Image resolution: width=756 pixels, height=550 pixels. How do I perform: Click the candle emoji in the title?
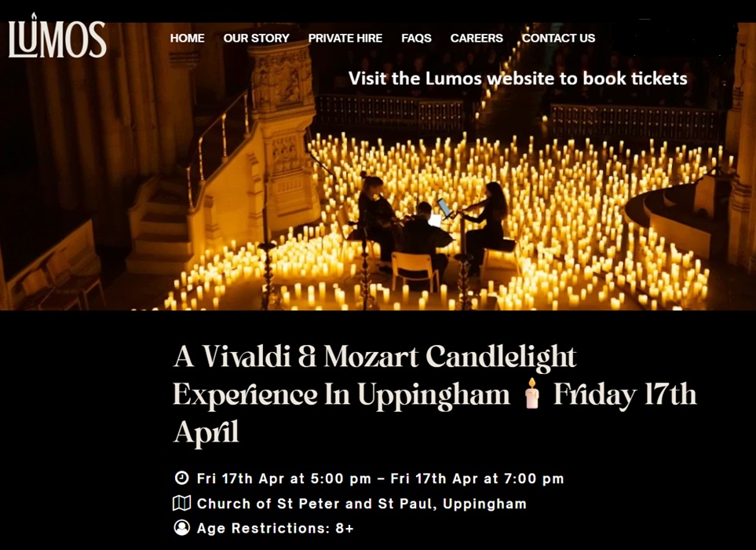tap(532, 394)
